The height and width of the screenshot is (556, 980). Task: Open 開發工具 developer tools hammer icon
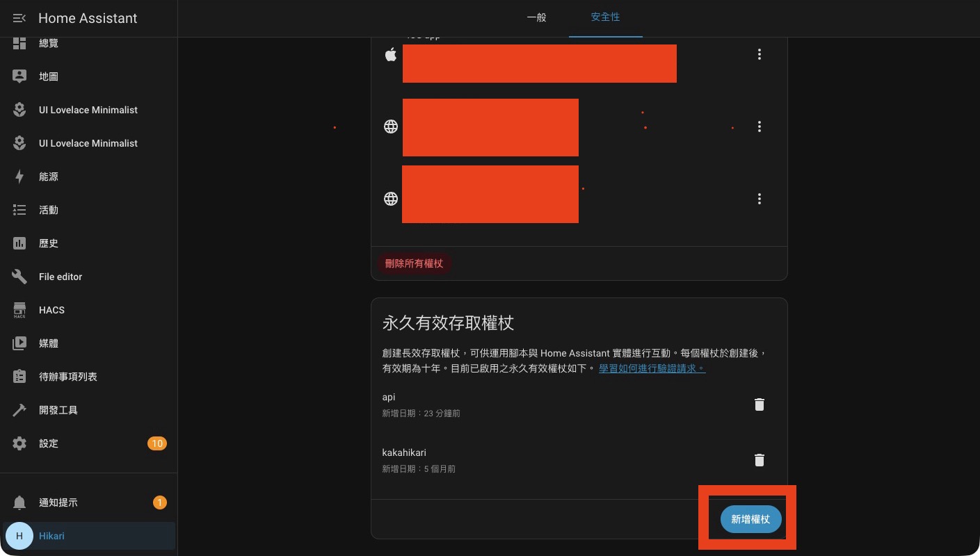(19, 410)
